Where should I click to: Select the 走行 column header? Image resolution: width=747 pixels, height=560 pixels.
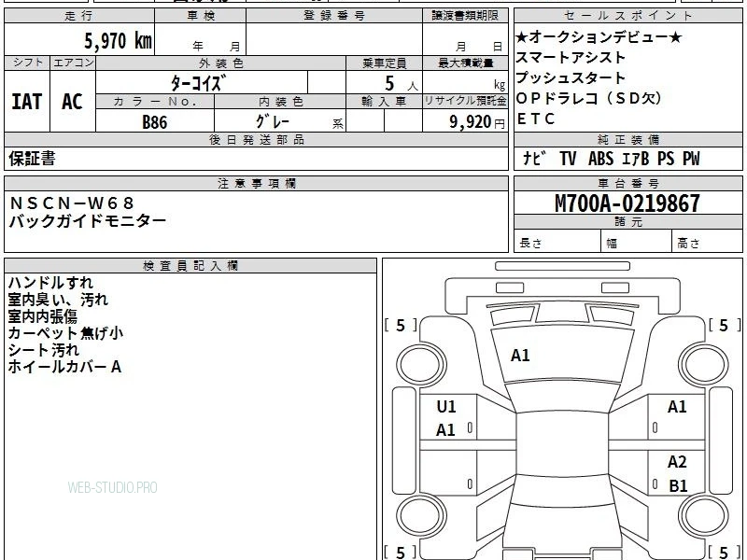pos(79,16)
